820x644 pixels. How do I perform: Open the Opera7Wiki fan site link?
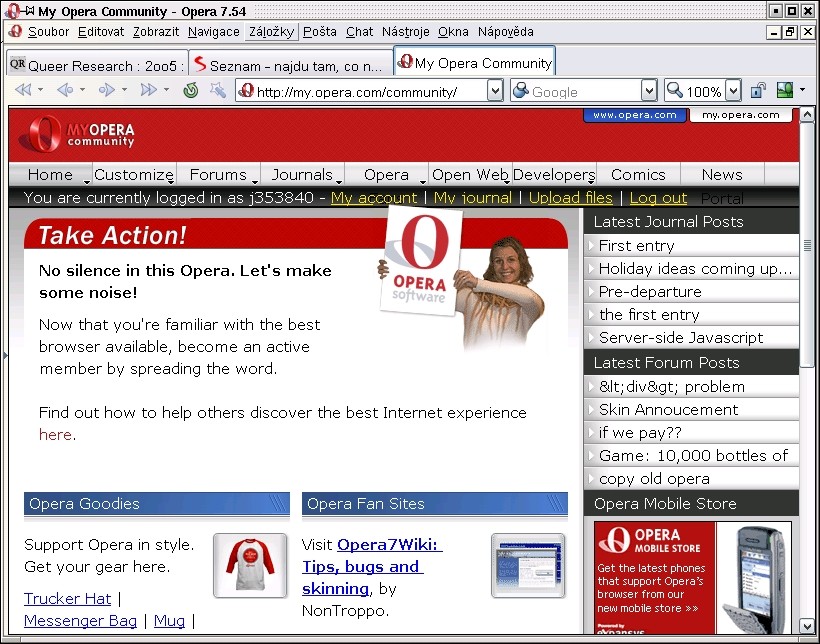[372, 567]
